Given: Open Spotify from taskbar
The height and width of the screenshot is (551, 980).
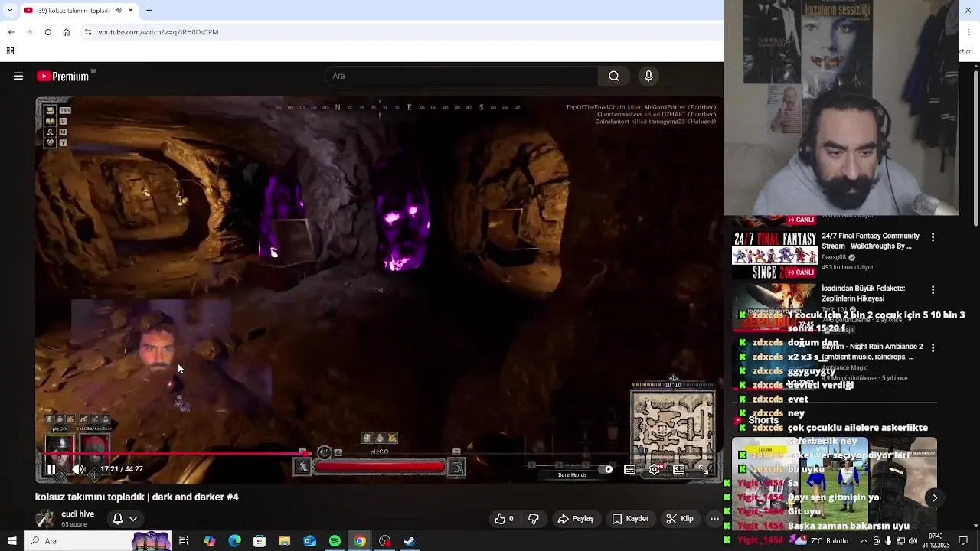Looking at the screenshot, I should pos(335,541).
